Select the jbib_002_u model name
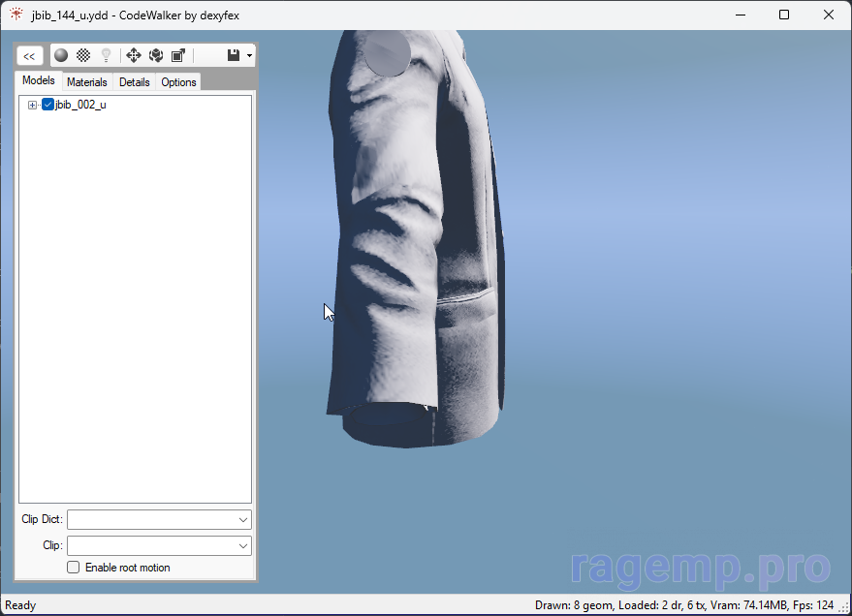Viewport: 852px width, 616px height. coord(80,105)
